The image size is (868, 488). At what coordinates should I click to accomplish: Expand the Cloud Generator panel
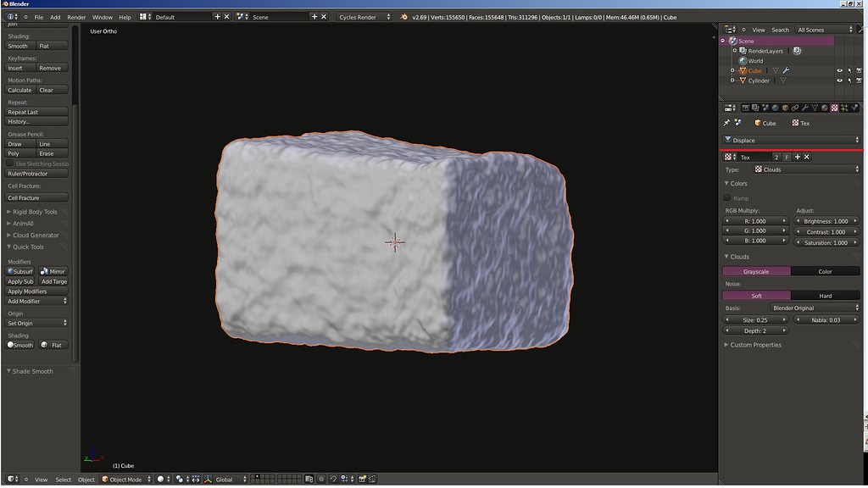tap(8, 236)
